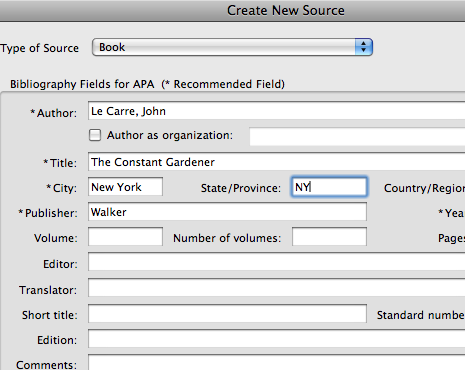Viewport: 465px width, 370px height.
Task: Click the Country/Region label
Action: [424, 188]
